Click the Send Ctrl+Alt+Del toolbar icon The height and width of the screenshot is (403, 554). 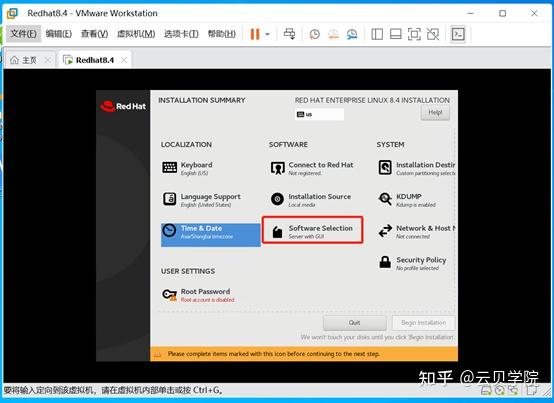[x=290, y=34]
